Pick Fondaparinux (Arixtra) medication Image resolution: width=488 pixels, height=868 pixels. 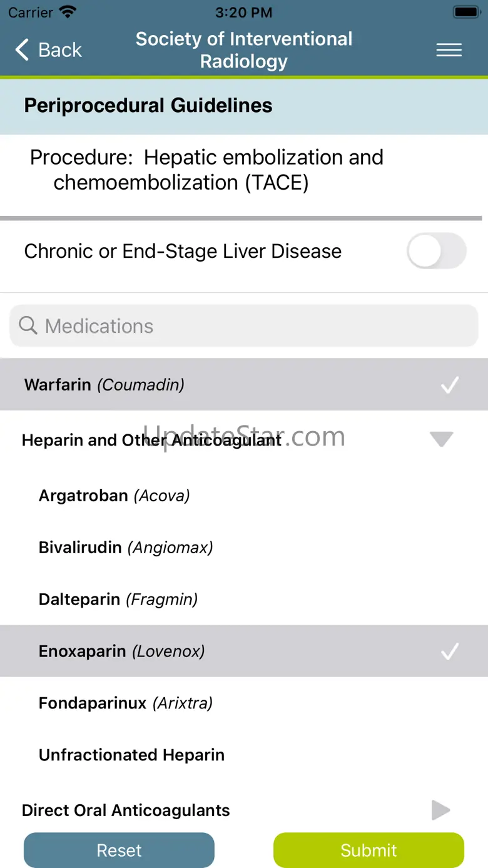pyautogui.click(x=126, y=703)
